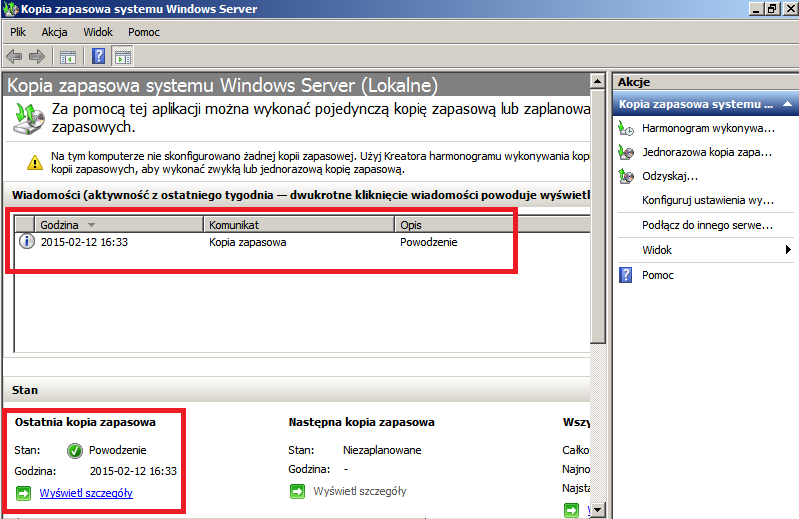The height and width of the screenshot is (519, 799).
Task: Click the info icon in the 2015-02-12 row
Action: [x=26, y=241]
